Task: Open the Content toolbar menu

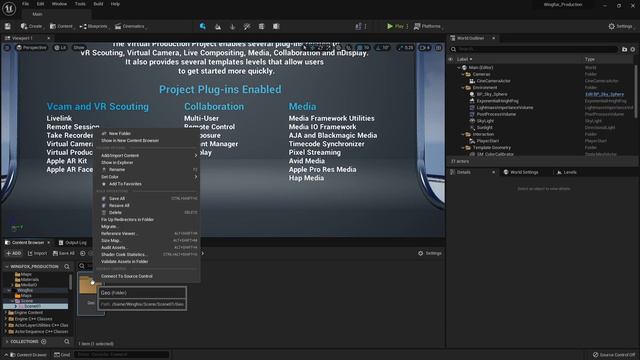Action: tap(61, 27)
